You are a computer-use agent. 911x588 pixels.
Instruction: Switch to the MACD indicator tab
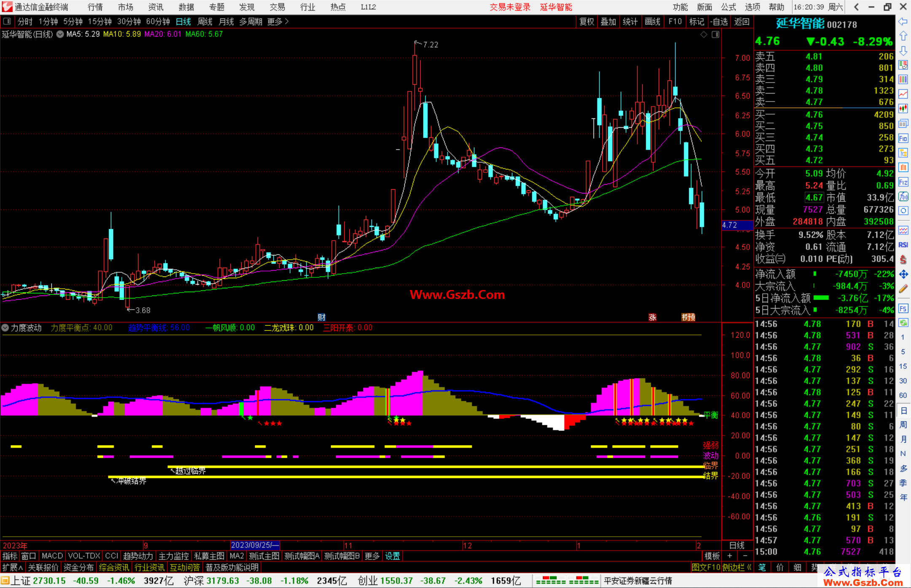(52, 556)
